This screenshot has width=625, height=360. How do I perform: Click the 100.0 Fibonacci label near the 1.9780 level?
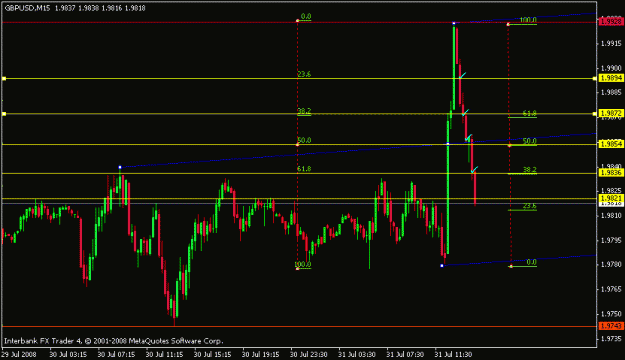[x=303, y=264]
